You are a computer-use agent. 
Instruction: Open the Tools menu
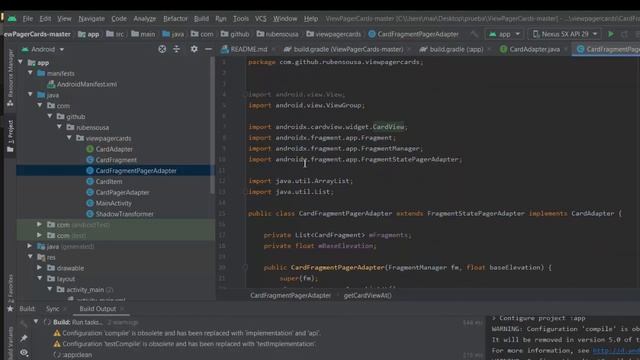(x=241, y=19)
